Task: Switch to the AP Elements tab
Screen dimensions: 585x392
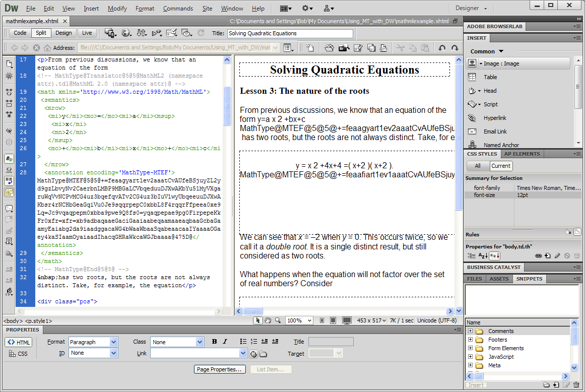Action: tap(522, 154)
